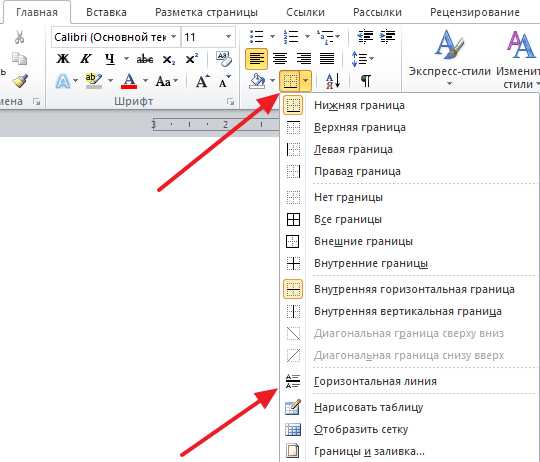Screen dimensions: 540x462
Task: Choose Левая граница option
Action: click(409, 149)
